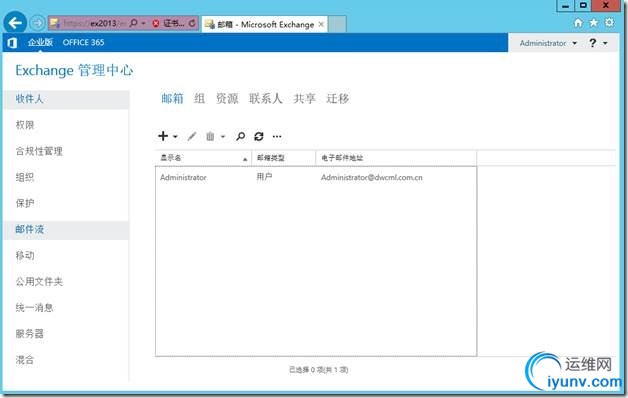
Task: Click the trash delete icon
Action: pos(210,137)
